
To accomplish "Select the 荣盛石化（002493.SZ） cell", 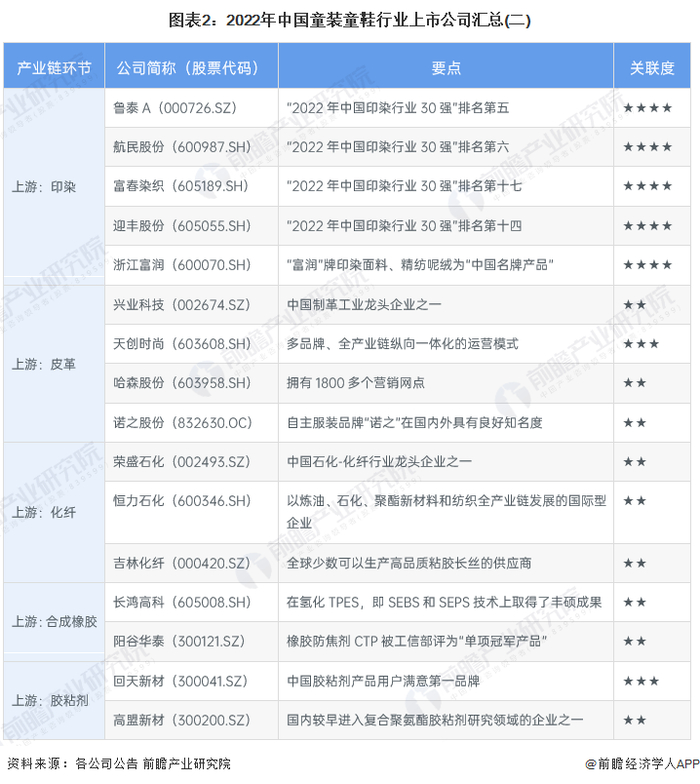I will (x=192, y=462).
